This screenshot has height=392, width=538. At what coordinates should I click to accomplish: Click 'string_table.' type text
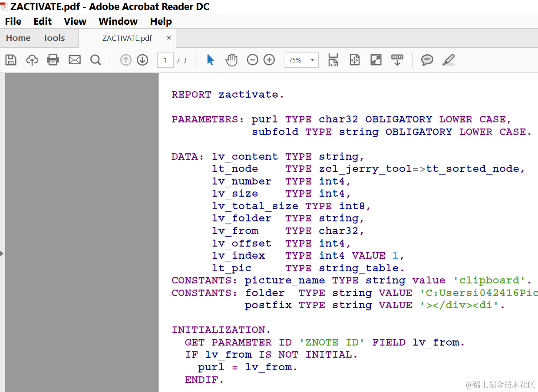(x=362, y=268)
